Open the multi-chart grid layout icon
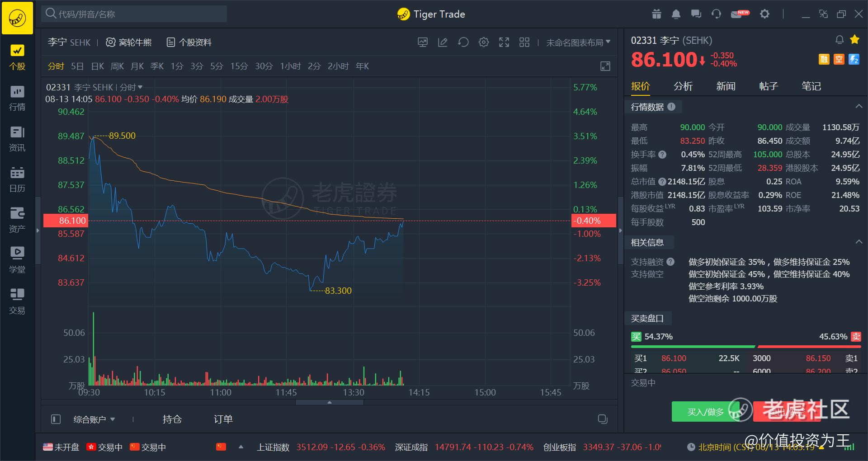 pos(524,42)
